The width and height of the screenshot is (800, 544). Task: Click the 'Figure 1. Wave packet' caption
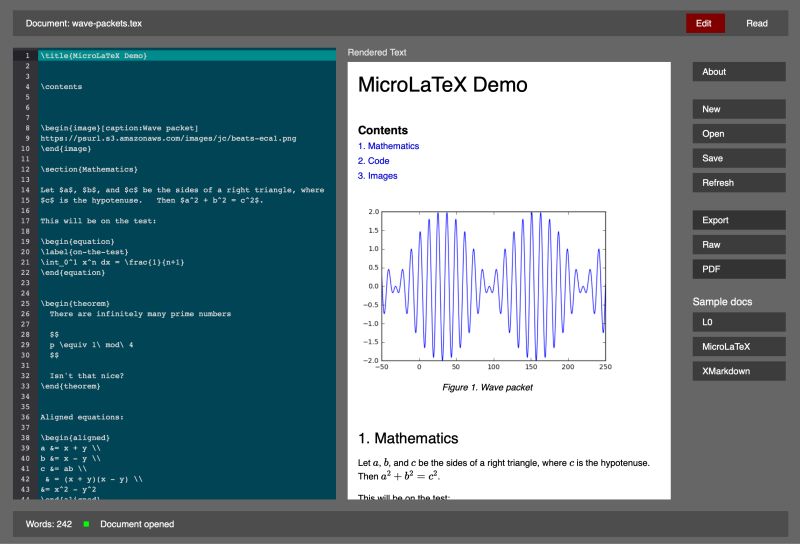(487, 387)
